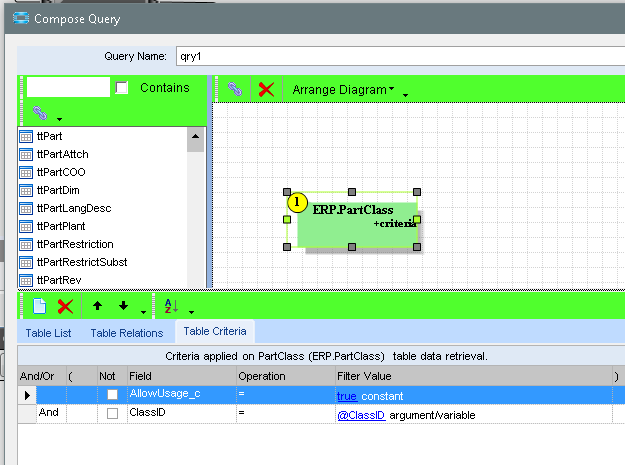
Task: Move criteria row up with up arrow
Action: coord(98,306)
